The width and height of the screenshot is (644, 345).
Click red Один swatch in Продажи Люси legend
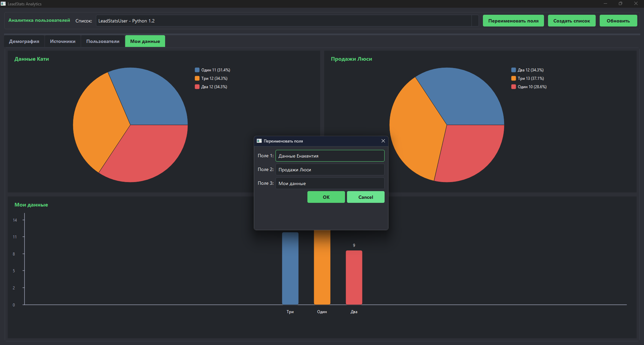click(513, 87)
